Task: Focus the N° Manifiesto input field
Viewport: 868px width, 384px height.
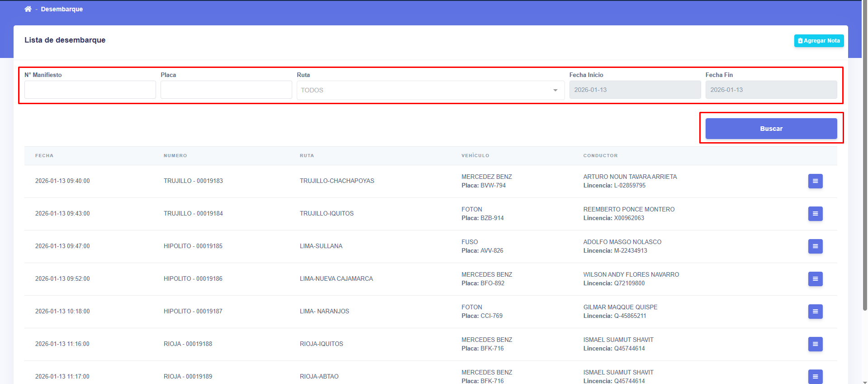Action: (x=90, y=90)
